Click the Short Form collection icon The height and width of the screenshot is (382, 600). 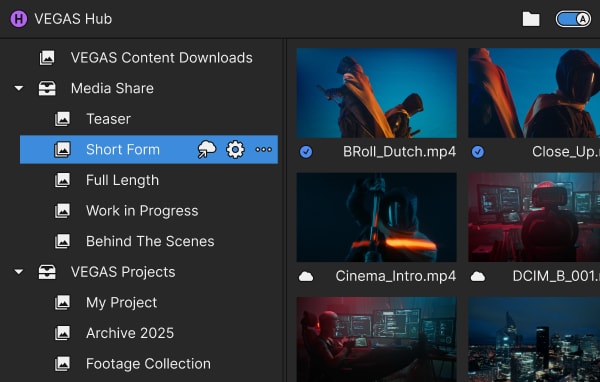pyautogui.click(x=62, y=149)
